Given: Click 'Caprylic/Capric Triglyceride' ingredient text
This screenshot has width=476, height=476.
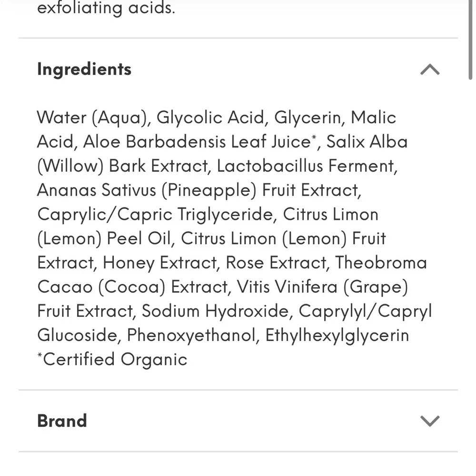Looking at the screenshot, I should pyautogui.click(x=156, y=214).
